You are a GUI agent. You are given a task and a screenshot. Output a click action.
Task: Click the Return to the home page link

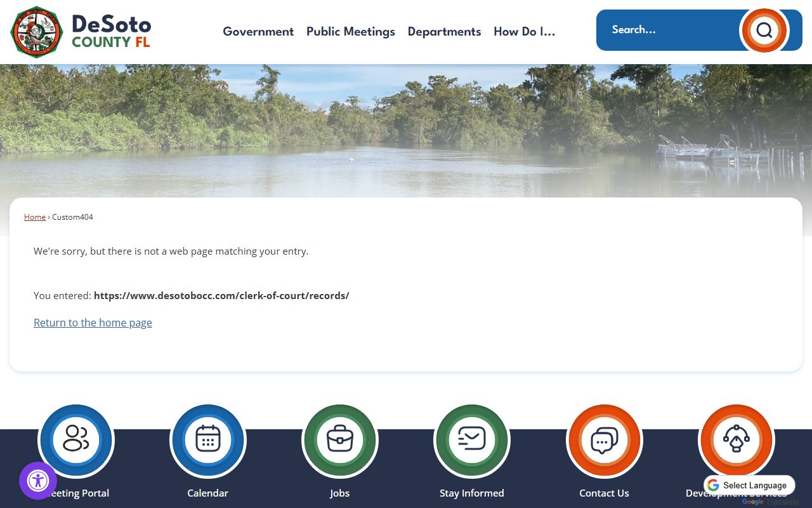(93, 323)
